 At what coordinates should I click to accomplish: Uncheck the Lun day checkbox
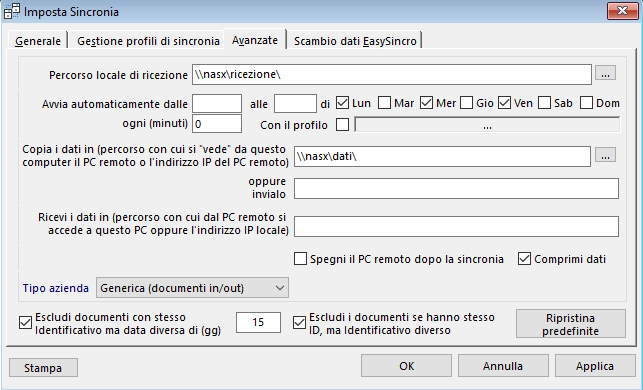point(342,103)
